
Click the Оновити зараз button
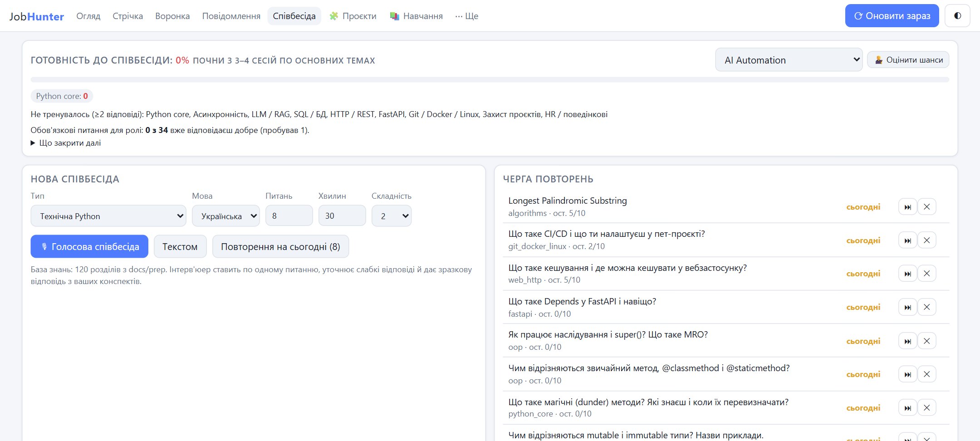[892, 16]
